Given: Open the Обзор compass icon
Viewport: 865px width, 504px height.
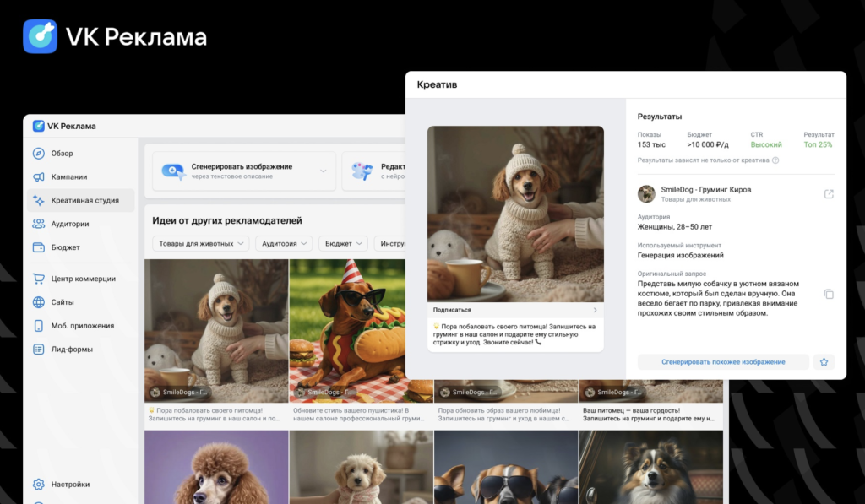Looking at the screenshot, I should point(39,154).
